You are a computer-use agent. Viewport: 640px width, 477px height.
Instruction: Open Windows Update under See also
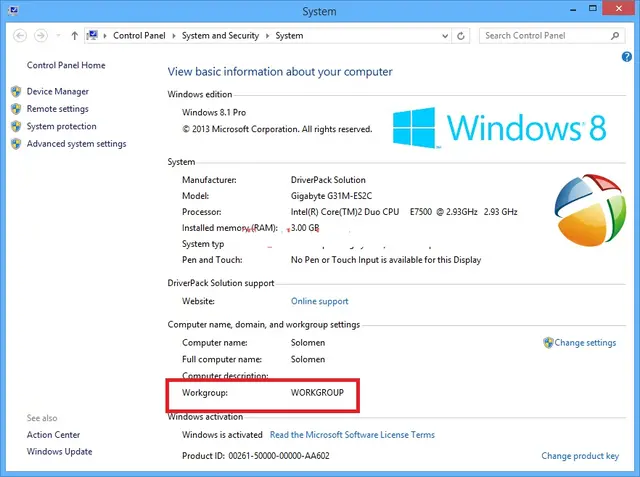pos(60,452)
